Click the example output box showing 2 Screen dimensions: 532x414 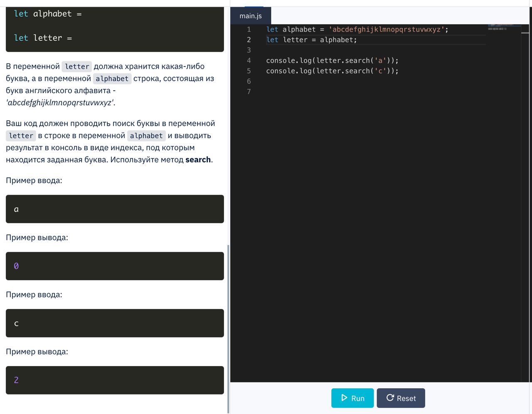(x=115, y=380)
